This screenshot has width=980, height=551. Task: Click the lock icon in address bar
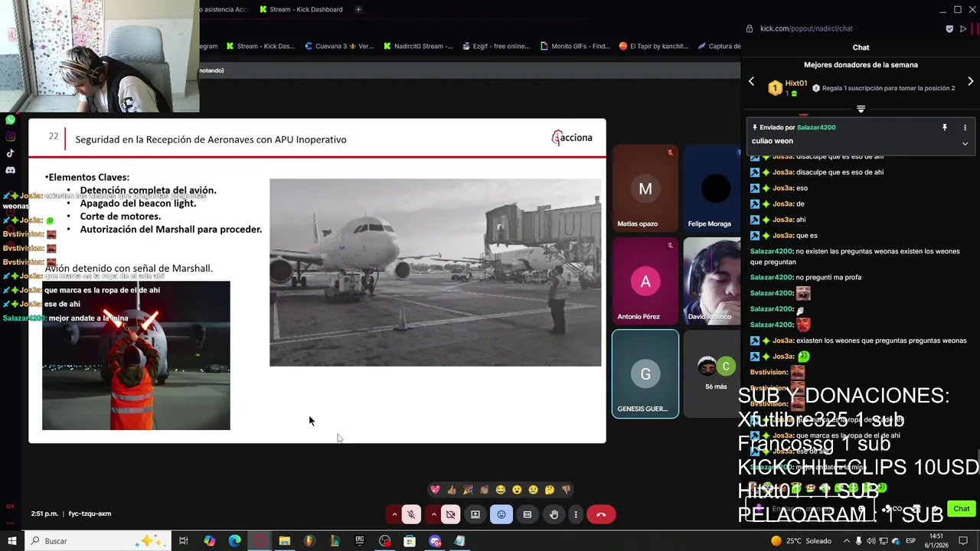point(750,28)
